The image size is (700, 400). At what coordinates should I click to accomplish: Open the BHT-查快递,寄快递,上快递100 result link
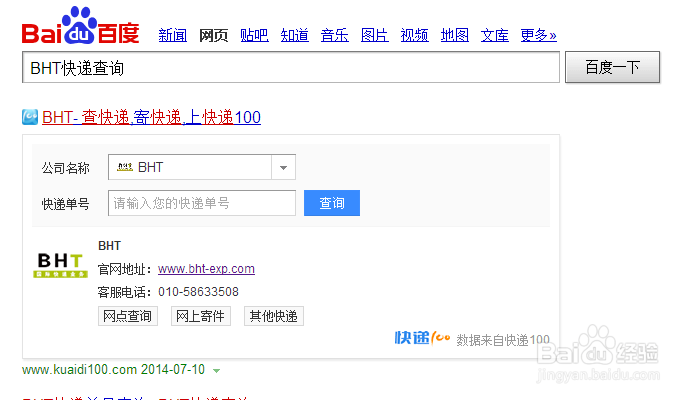tap(151, 117)
